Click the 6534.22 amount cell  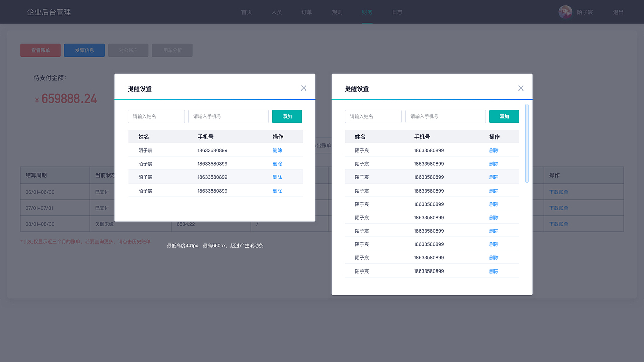(x=186, y=224)
